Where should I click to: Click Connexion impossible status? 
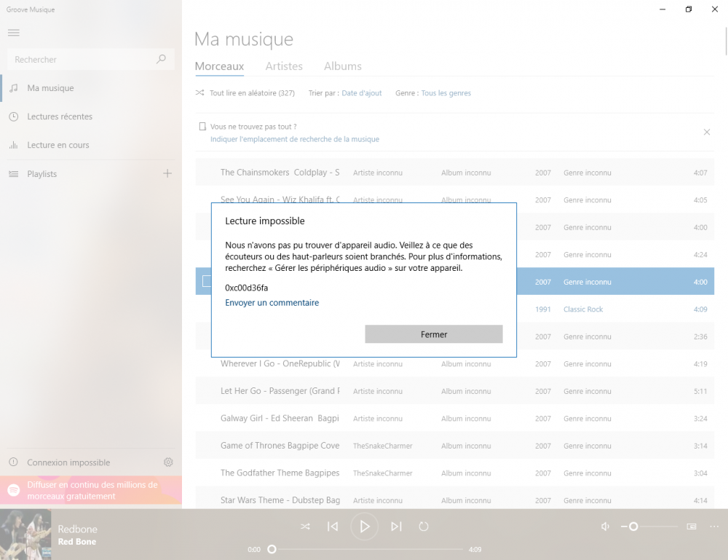click(x=68, y=462)
